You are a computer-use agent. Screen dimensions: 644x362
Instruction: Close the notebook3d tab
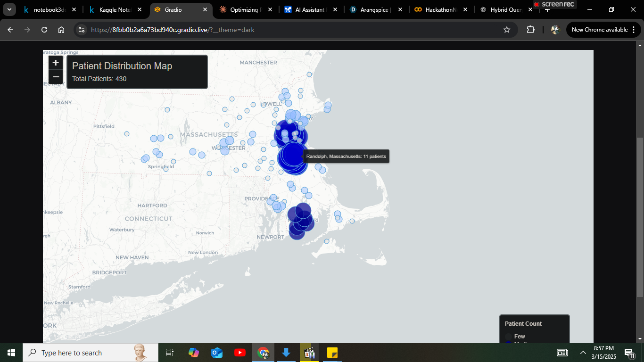pyautogui.click(x=74, y=9)
